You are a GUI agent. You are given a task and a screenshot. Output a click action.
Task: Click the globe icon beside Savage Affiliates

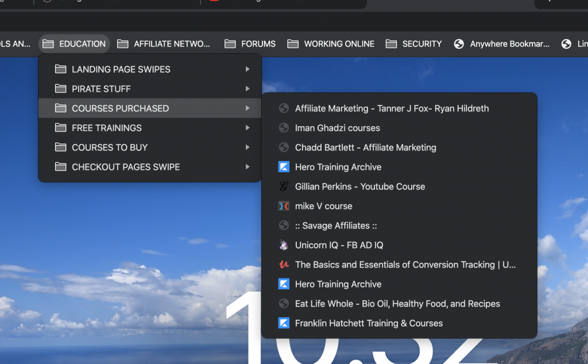(284, 225)
